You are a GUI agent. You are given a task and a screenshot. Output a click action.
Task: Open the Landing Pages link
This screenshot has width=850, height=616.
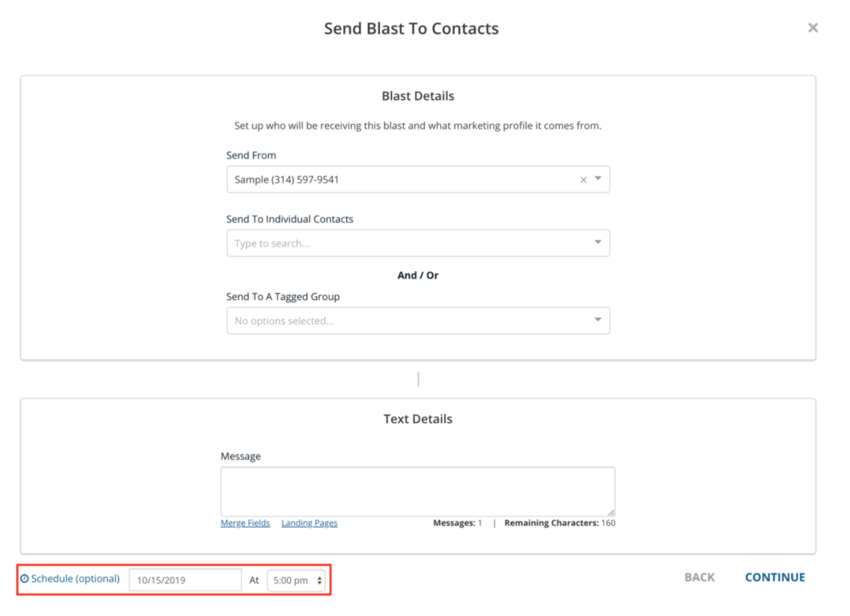309,523
